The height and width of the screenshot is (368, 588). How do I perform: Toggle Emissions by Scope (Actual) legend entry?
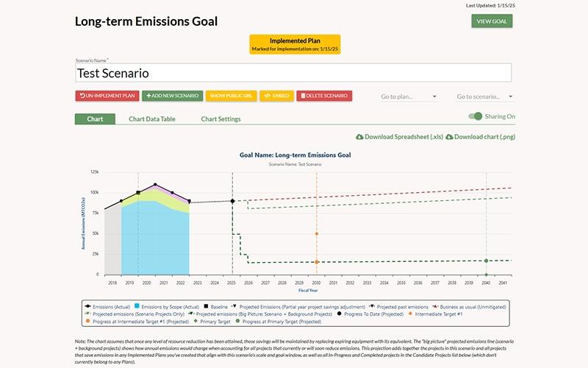[167, 307]
